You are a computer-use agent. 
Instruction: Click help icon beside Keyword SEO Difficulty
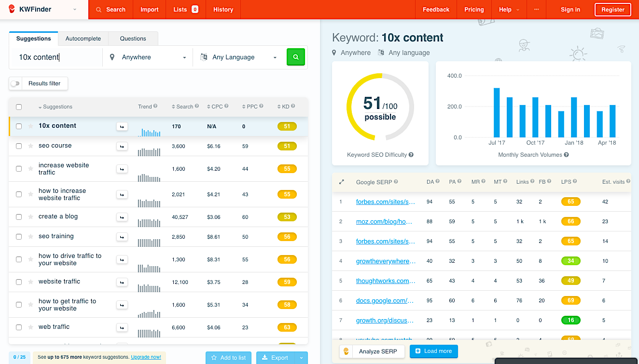tap(411, 155)
